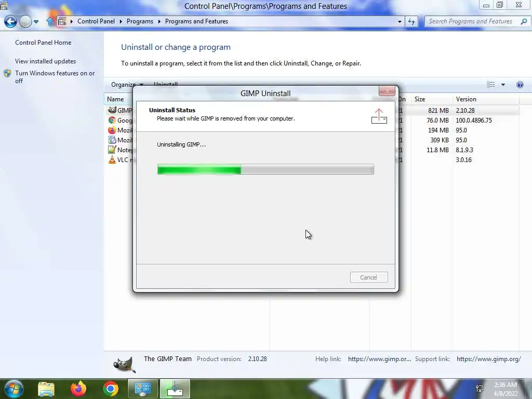The image size is (532, 399).
Task: Click version 3.0.16 in the list
Action: pyautogui.click(x=463, y=159)
